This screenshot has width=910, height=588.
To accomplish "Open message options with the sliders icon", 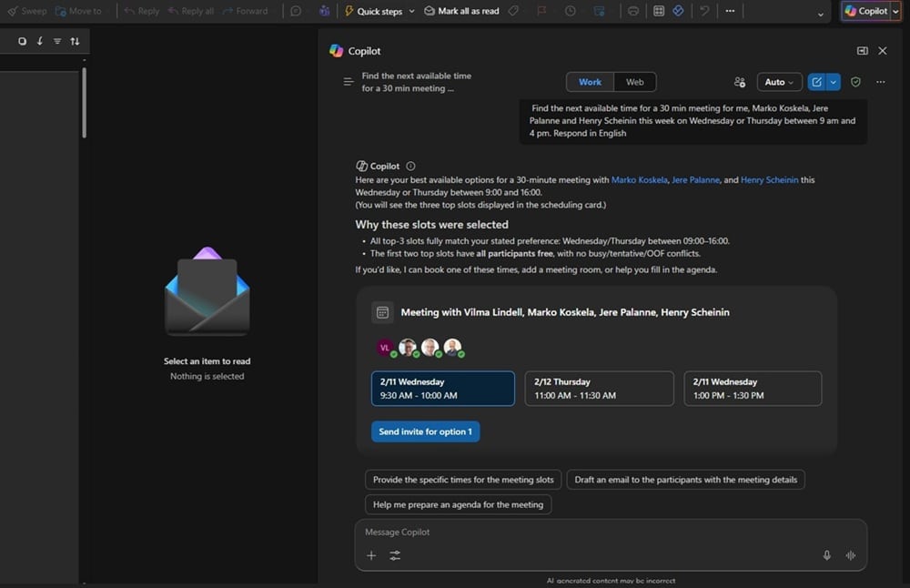I will click(395, 555).
